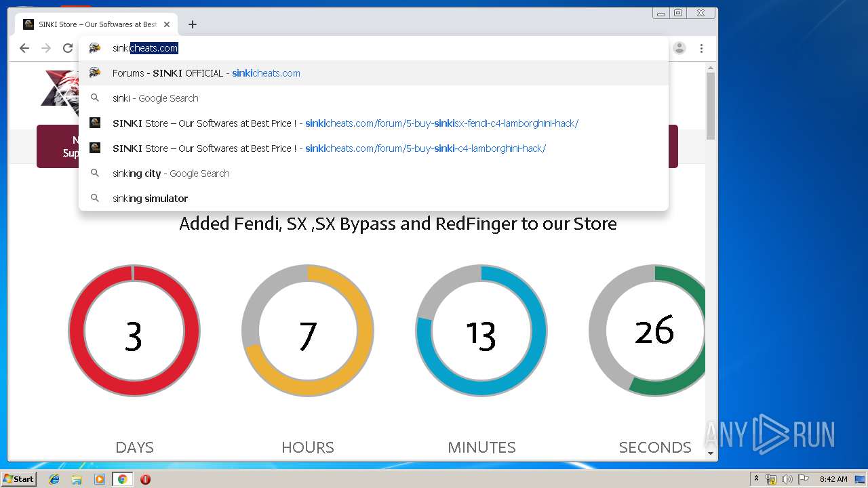Open the volume speaker tray icon
Image resolution: width=868 pixels, height=488 pixels.
point(787,479)
